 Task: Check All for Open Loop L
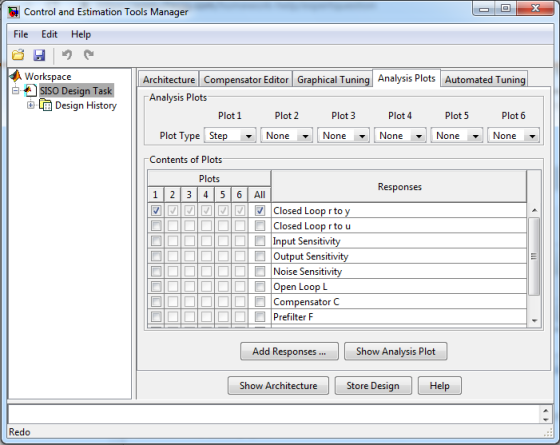(260, 286)
